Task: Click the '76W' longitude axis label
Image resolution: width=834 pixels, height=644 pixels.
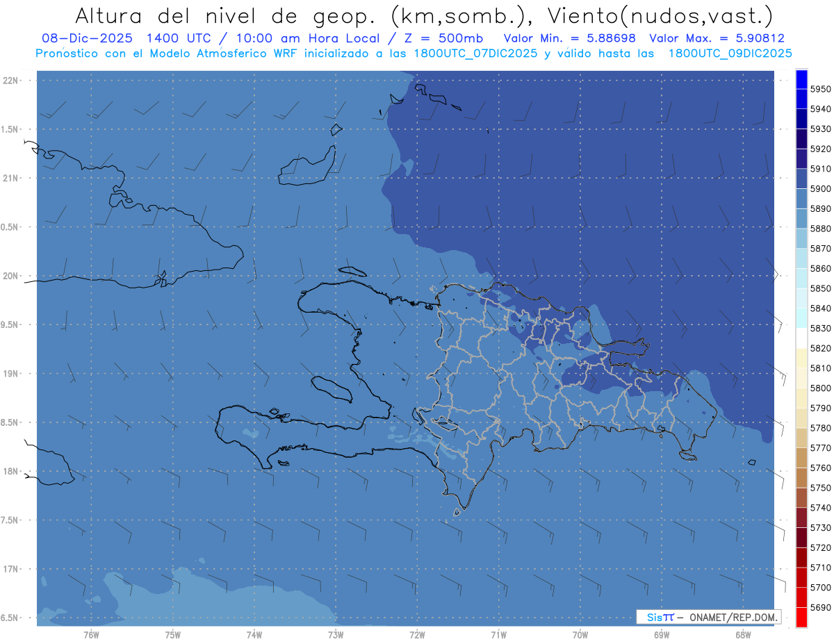Action: point(91,635)
